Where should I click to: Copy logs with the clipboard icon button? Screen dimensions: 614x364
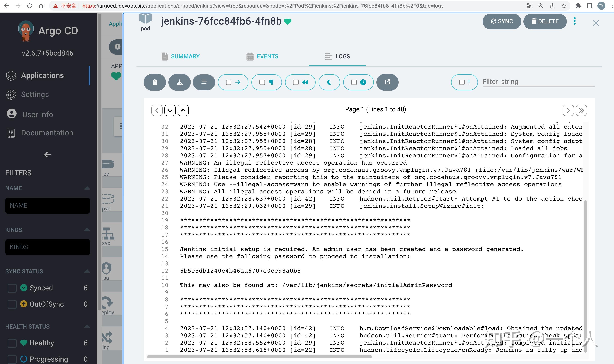(x=154, y=82)
